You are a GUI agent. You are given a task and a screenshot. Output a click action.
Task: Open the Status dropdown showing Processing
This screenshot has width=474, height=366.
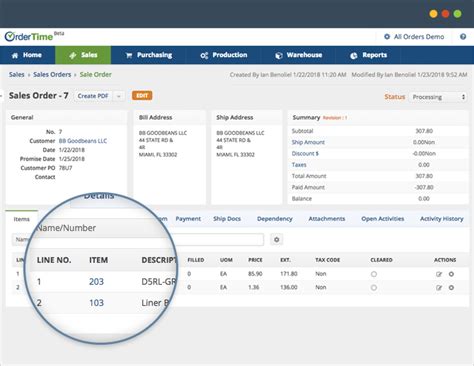[438, 97]
